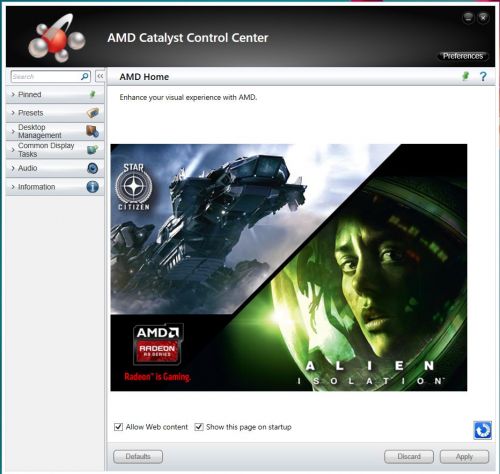
Task: Click 'Enhance your visual experience with AMD.' text
Action: [188, 98]
